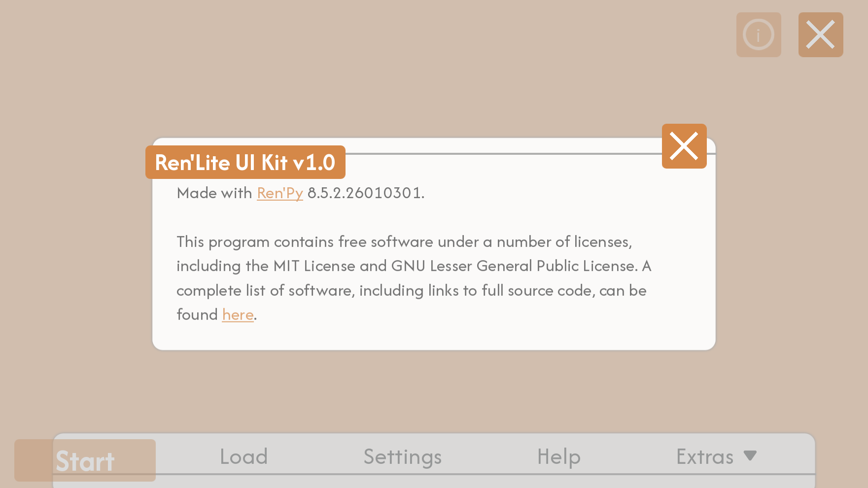Follow the 'here' software list link
The image size is (868, 488).
238,314
